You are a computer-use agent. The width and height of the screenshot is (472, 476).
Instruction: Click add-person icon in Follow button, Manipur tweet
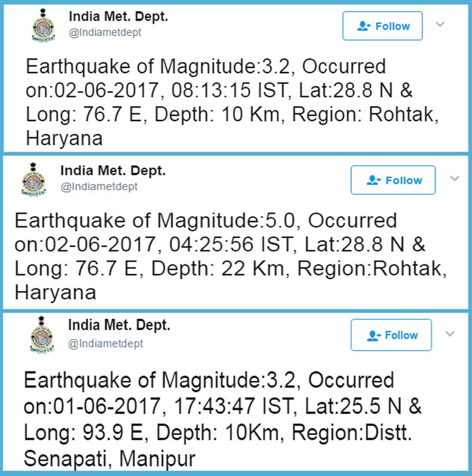coord(373,335)
